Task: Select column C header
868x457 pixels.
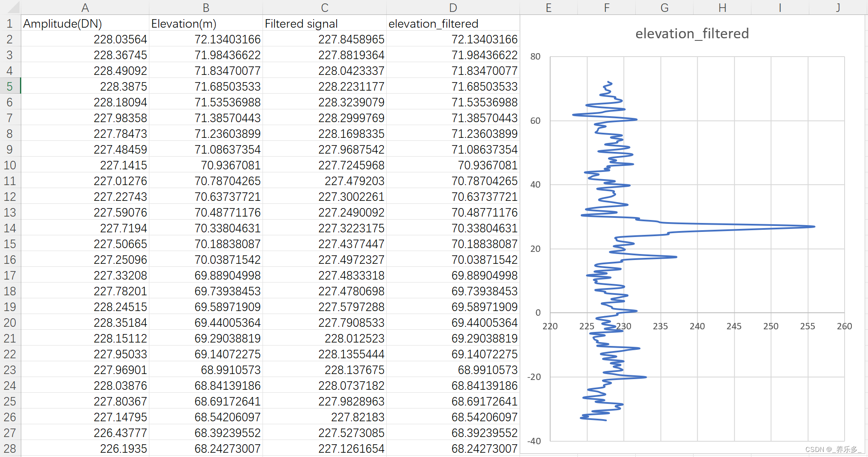Action: coord(325,7)
